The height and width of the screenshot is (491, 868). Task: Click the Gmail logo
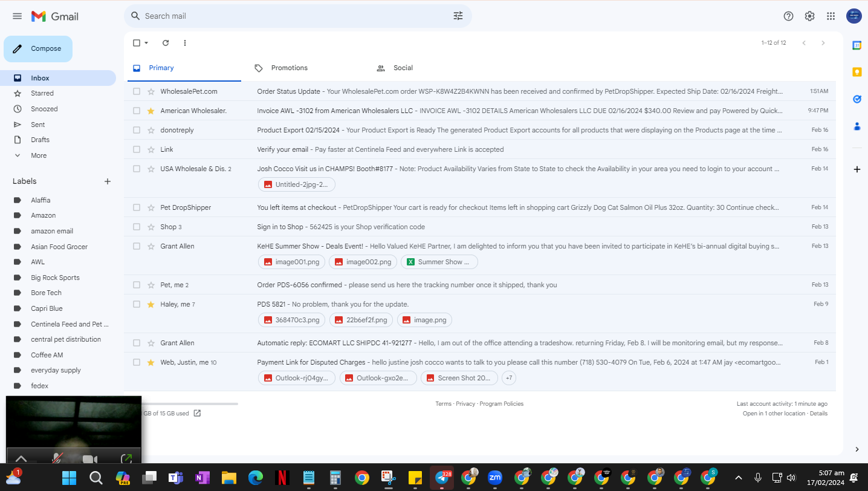(x=54, y=16)
